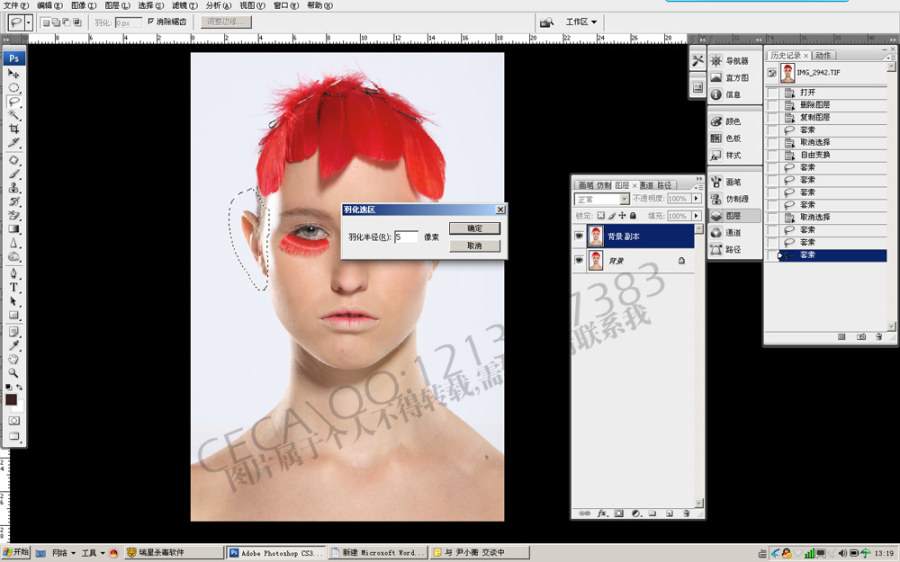The image size is (900, 562).
Task: Toggle the 消除锯齿 anti-alias checkbox
Action: (x=150, y=21)
